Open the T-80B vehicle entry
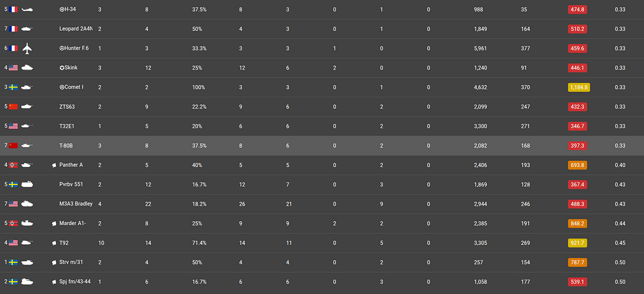Screen dimensions: 644x294 click(67, 146)
